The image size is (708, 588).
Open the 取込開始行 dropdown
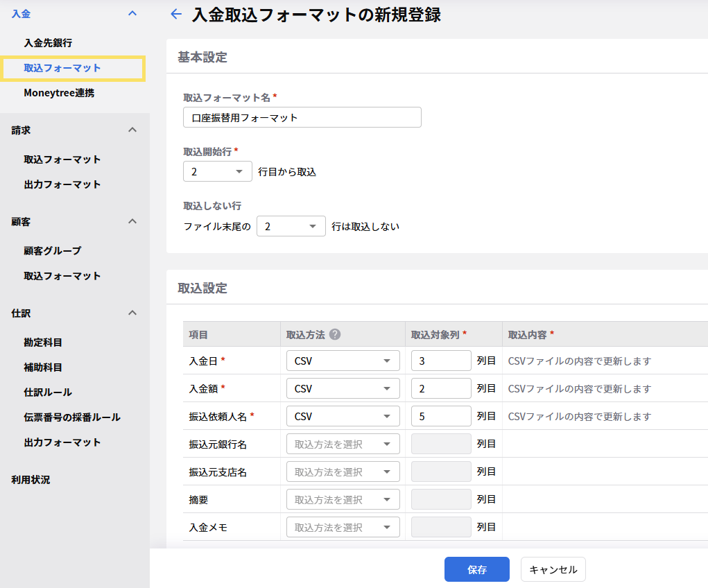point(217,171)
